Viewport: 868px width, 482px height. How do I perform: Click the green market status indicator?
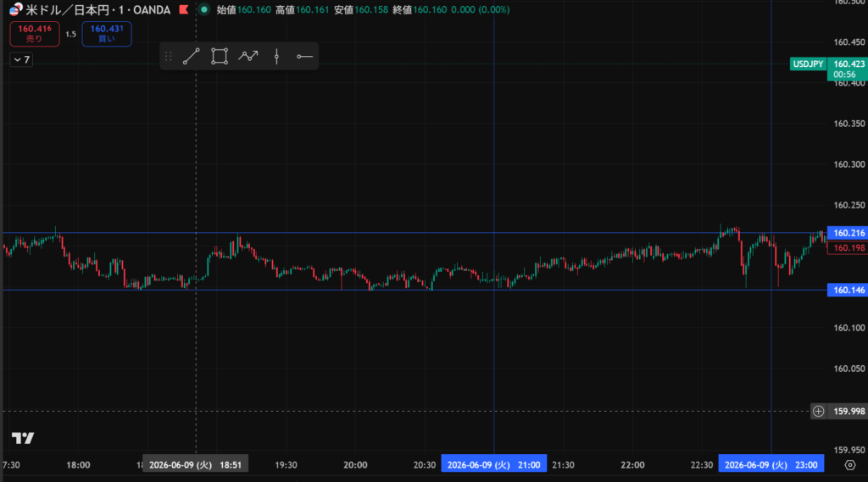tap(203, 9)
